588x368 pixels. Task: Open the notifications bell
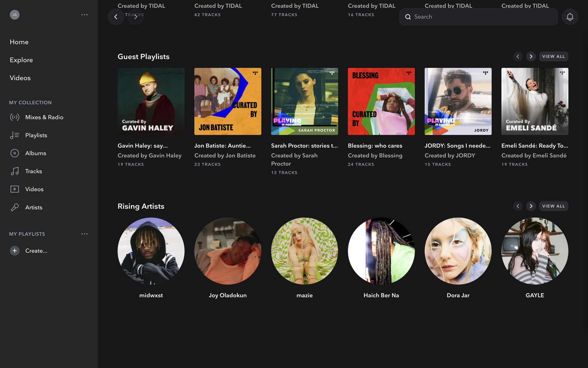coord(570,17)
